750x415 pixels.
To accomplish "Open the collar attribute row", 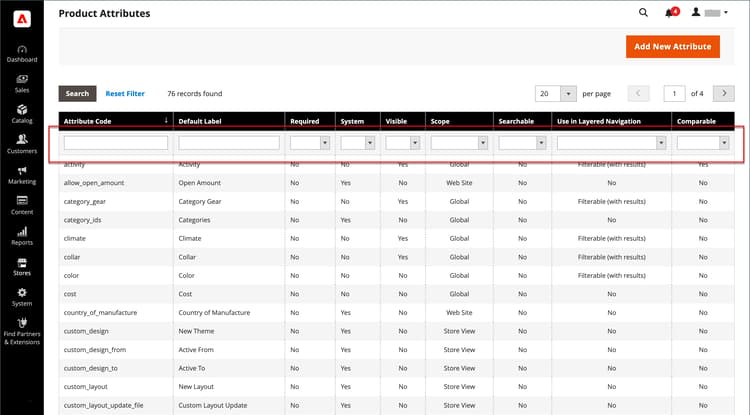I will (397, 257).
